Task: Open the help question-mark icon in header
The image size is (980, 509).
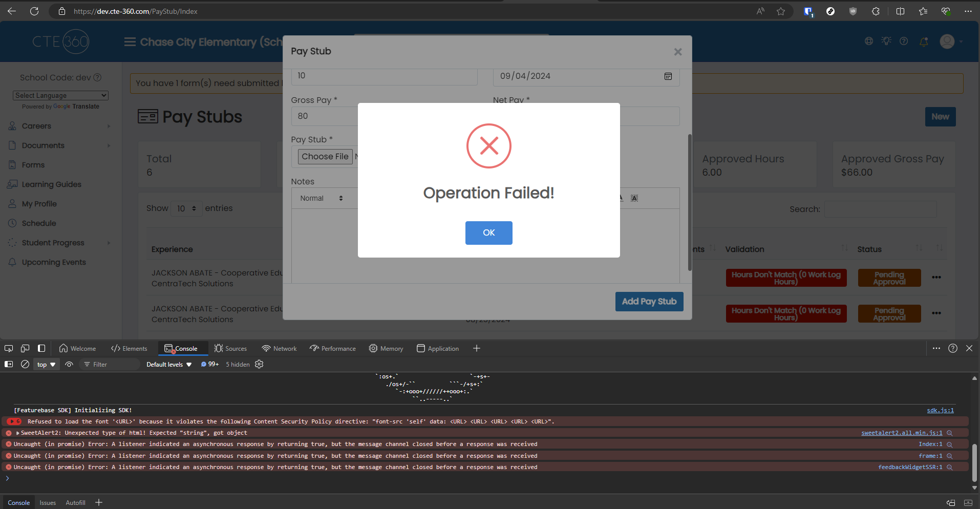Action: point(904,41)
